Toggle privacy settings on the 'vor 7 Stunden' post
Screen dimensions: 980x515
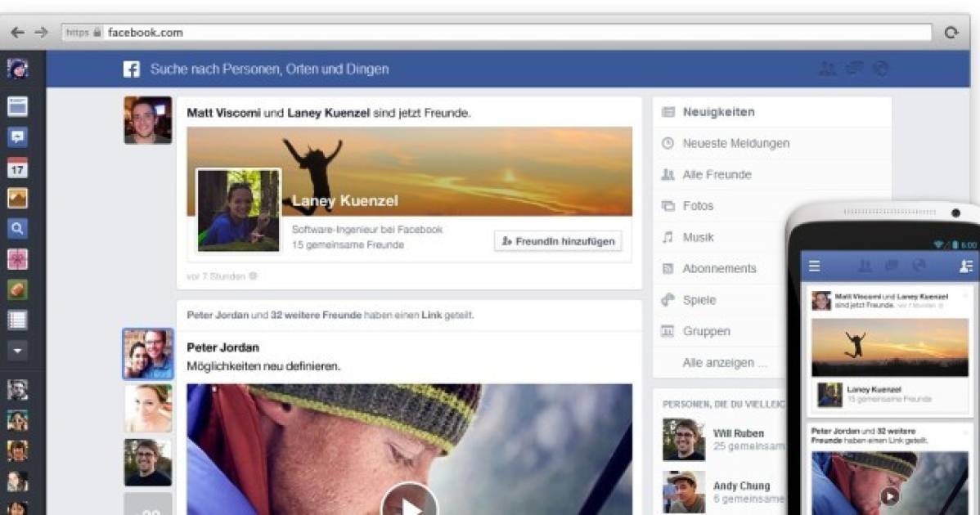tap(253, 276)
